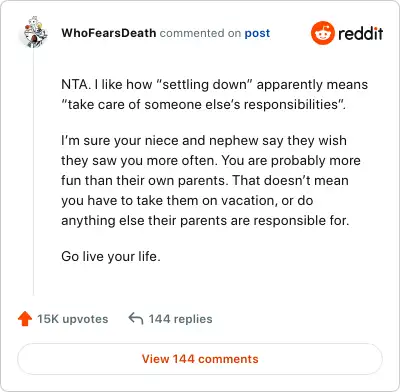Follow the blue "post" link

click(257, 33)
